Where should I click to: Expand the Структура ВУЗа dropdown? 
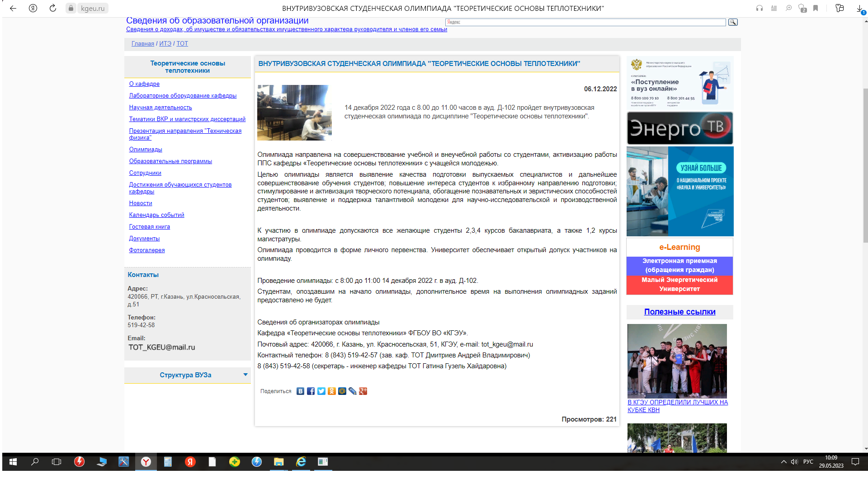pyautogui.click(x=245, y=375)
